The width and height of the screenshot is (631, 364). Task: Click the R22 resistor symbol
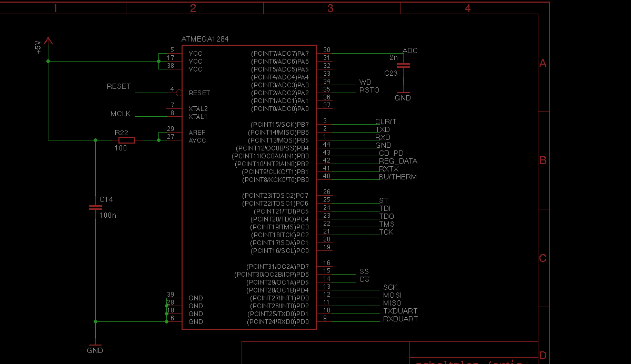(127, 140)
